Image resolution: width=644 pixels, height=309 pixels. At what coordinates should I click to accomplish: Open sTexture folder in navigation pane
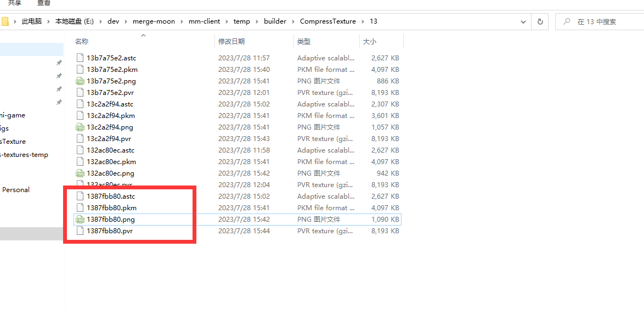point(13,142)
